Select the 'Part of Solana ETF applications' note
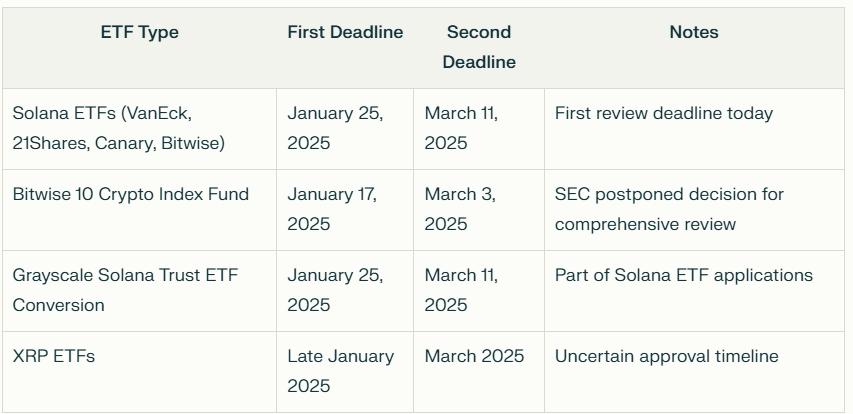This screenshot has width=853, height=414. [684, 275]
